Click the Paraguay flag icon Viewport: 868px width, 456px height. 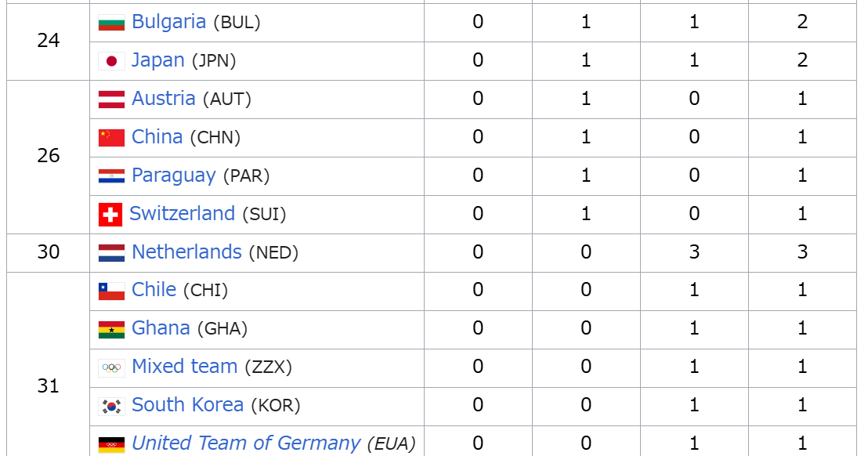pos(111,176)
